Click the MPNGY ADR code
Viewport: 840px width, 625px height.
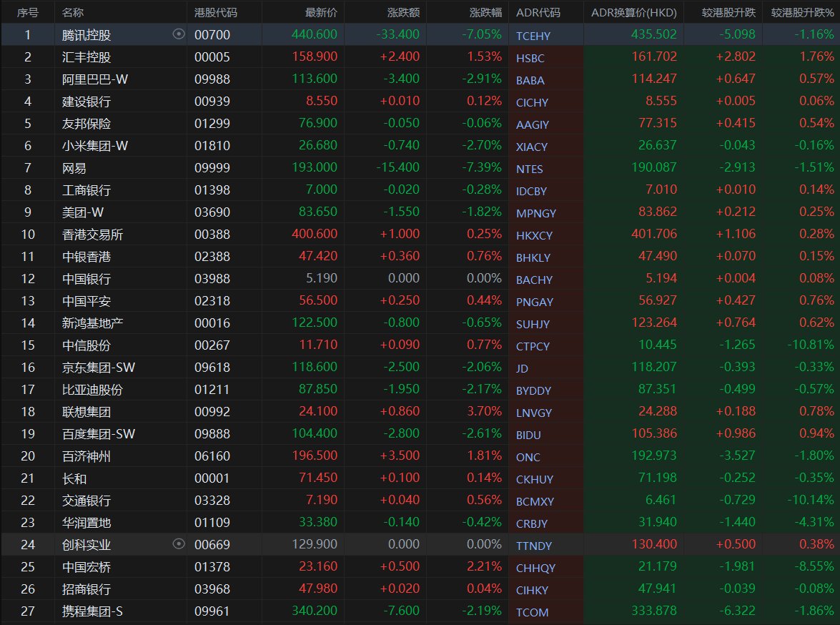(535, 213)
